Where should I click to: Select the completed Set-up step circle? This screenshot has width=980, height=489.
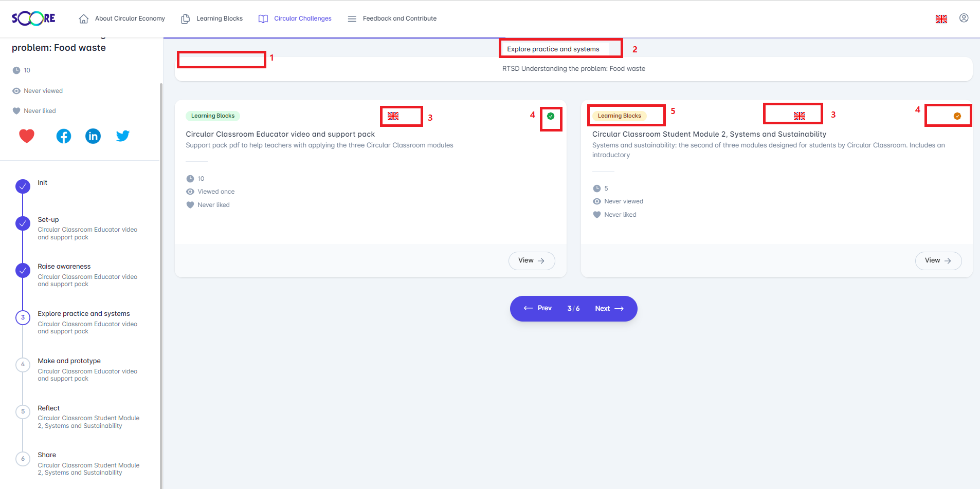23,223
